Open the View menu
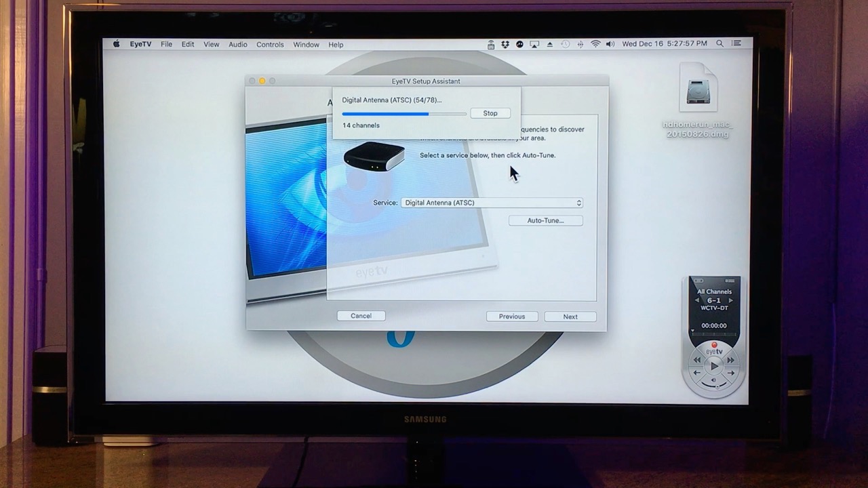This screenshot has height=488, width=868. pyautogui.click(x=212, y=45)
